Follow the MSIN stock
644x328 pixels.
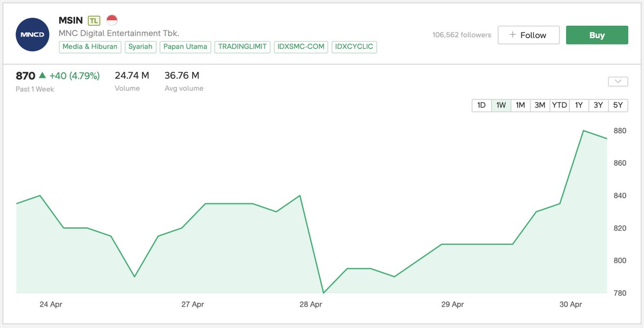(529, 35)
